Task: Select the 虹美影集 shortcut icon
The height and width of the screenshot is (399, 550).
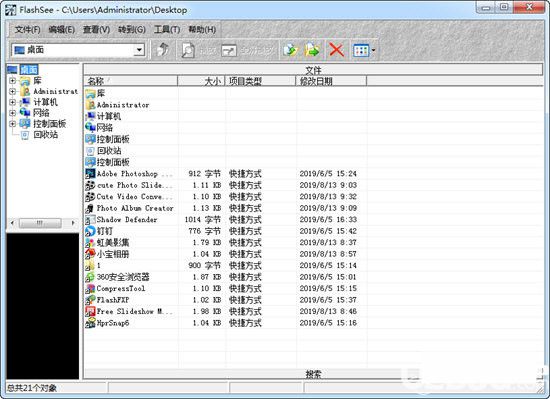Action: 90,243
